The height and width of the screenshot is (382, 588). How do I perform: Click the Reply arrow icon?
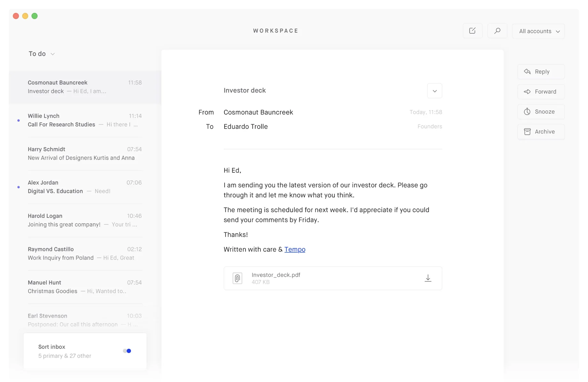(x=527, y=72)
